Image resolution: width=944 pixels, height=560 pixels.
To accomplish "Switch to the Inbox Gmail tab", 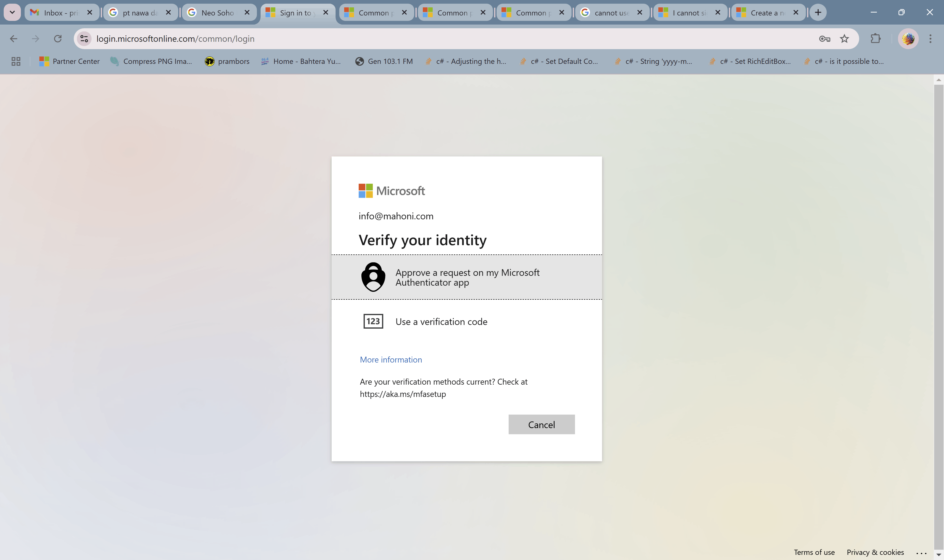I will pos(57,13).
